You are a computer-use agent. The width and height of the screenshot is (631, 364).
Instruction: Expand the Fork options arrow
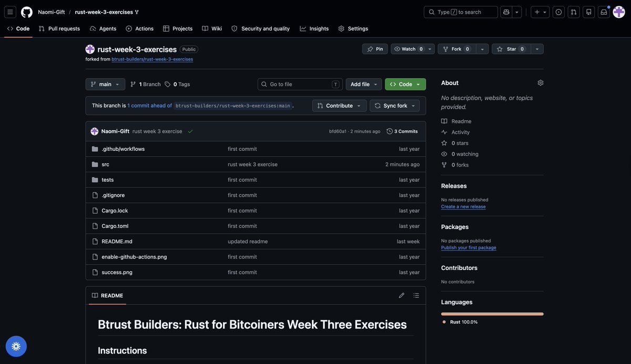tap(482, 49)
